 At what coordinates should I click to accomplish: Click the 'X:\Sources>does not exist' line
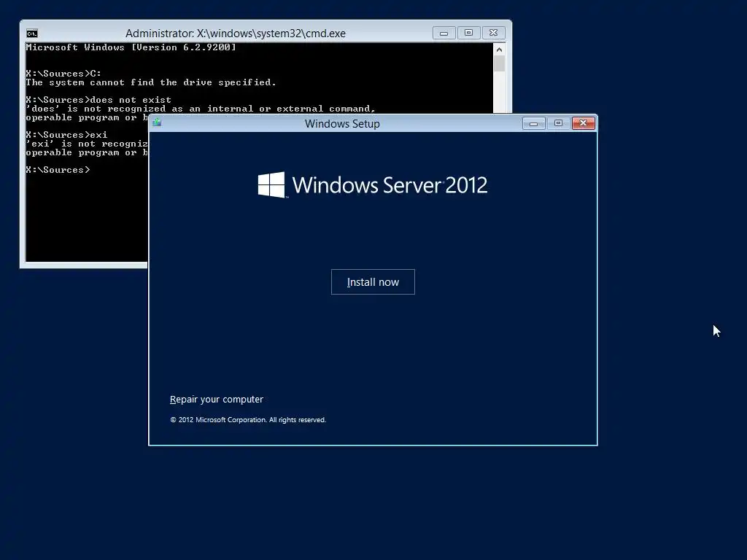[98, 100]
